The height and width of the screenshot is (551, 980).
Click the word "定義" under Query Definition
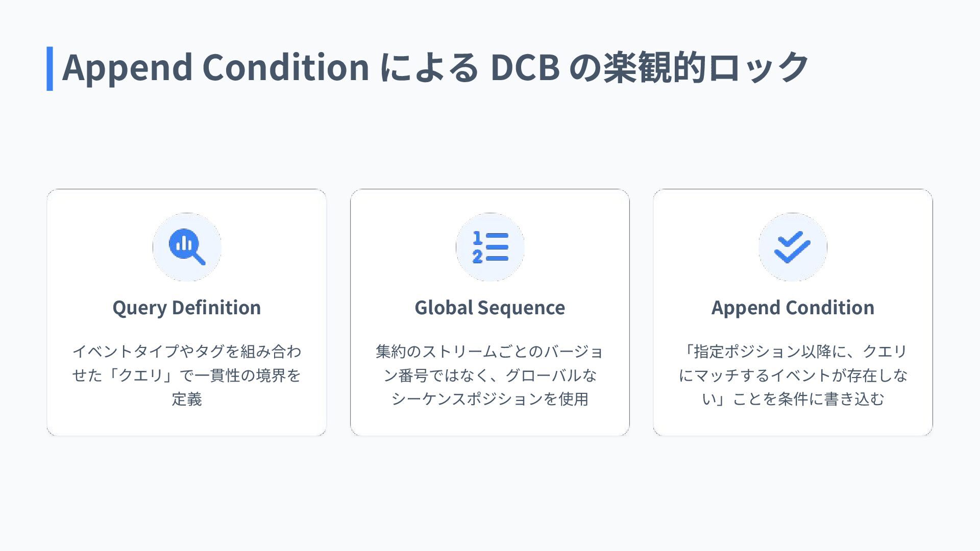click(x=187, y=399)
